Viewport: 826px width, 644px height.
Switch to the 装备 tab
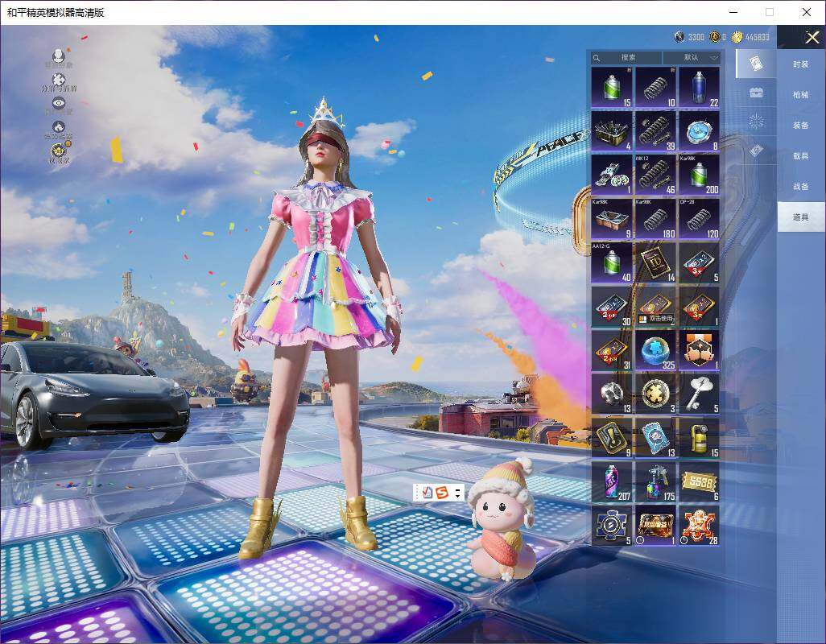pos(801,126)
